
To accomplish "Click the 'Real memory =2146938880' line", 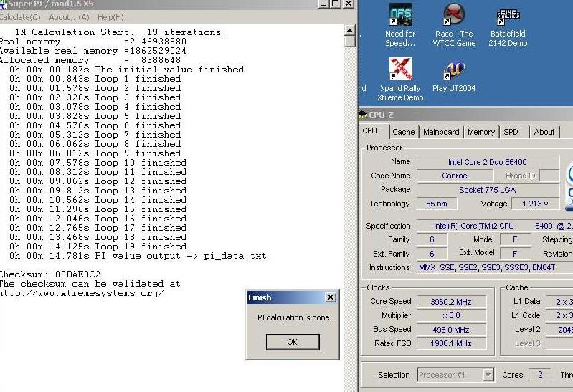I will tap(93, 42).
